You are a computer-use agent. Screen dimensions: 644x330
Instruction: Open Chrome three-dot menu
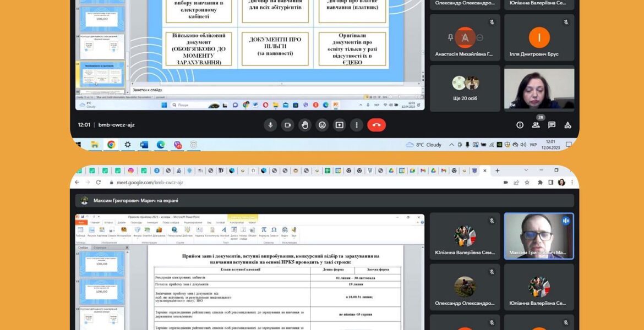coord(572,182)
